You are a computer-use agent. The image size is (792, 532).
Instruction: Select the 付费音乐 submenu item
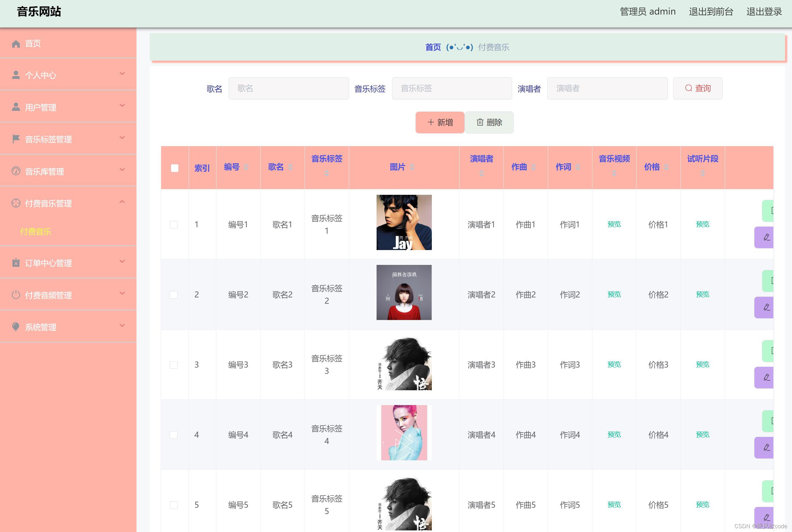click(36, 232)
